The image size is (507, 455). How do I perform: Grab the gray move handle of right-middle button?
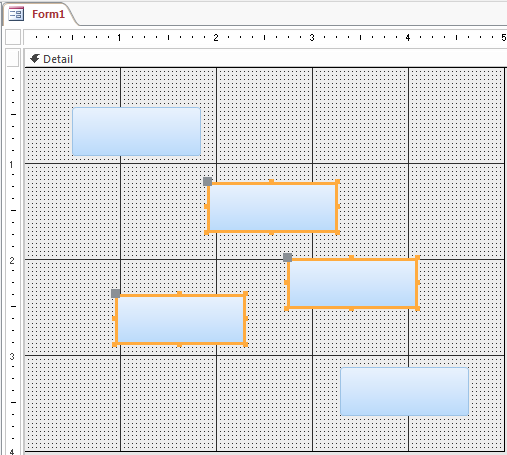[x=287, y=257]
